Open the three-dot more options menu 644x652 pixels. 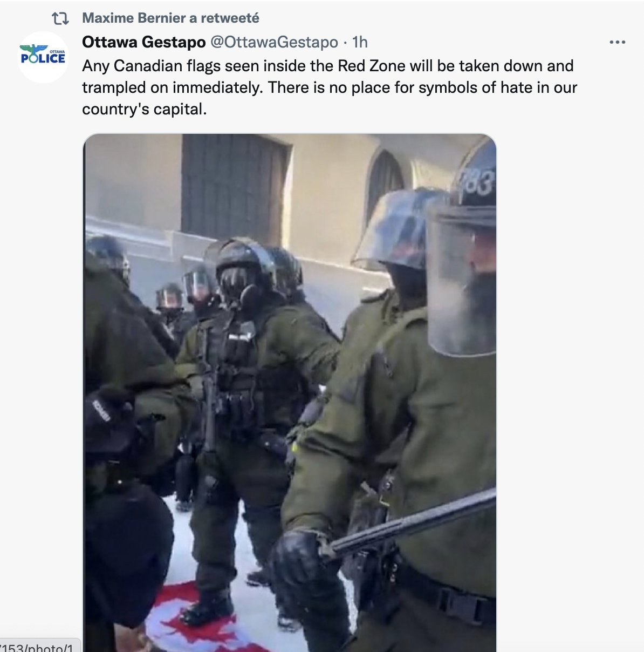617,42
